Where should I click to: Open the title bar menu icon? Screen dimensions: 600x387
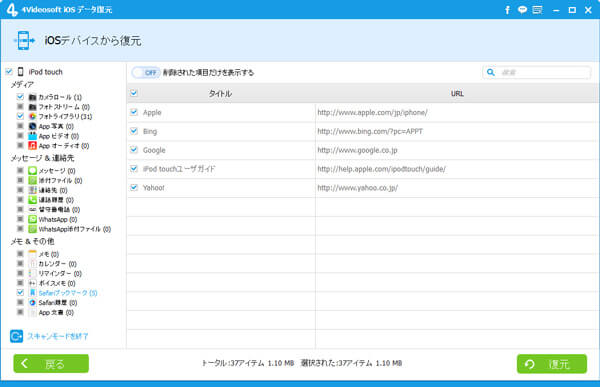537,10
